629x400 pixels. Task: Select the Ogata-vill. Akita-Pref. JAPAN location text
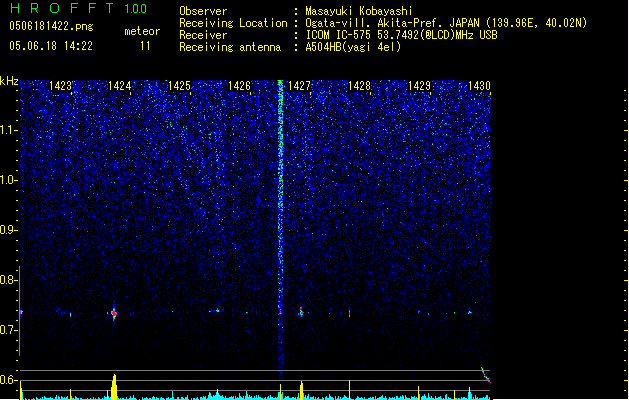pyautogui.click(x=446, y=23)
